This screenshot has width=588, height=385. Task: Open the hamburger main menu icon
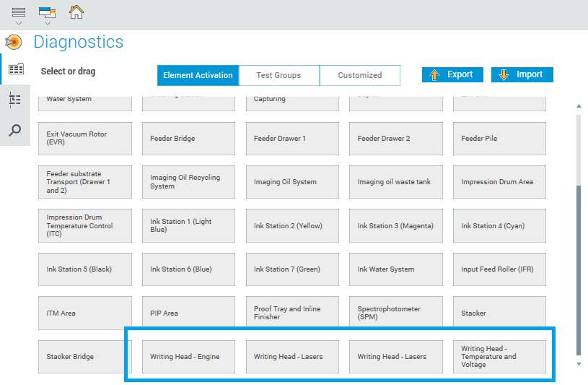tap(18, 12)
